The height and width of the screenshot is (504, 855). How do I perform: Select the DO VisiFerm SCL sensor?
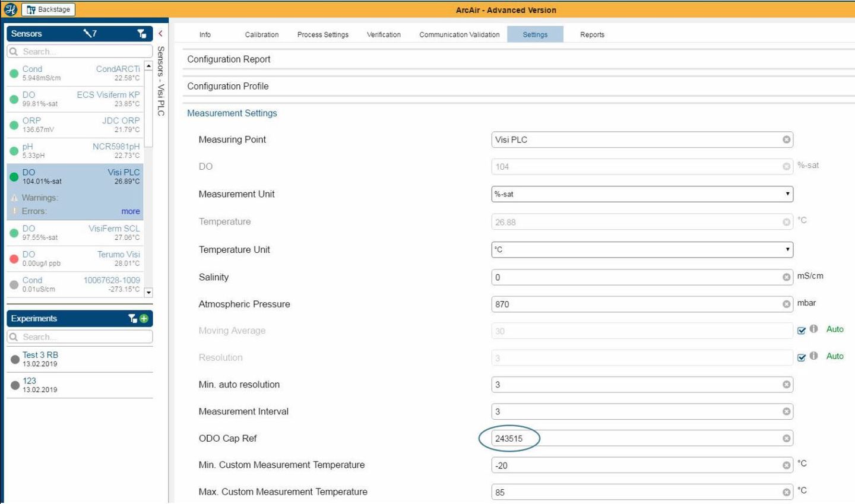(75, 233)
